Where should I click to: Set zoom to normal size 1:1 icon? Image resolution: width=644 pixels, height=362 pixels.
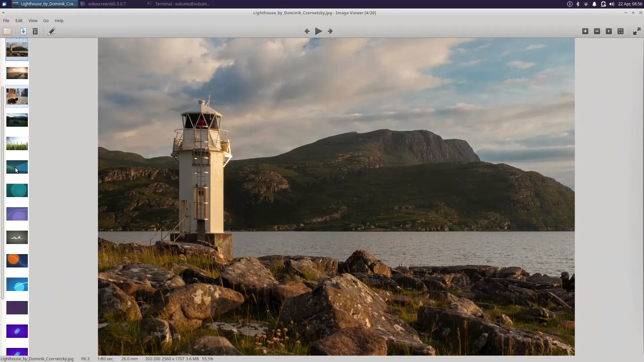(x=609, y=31)
